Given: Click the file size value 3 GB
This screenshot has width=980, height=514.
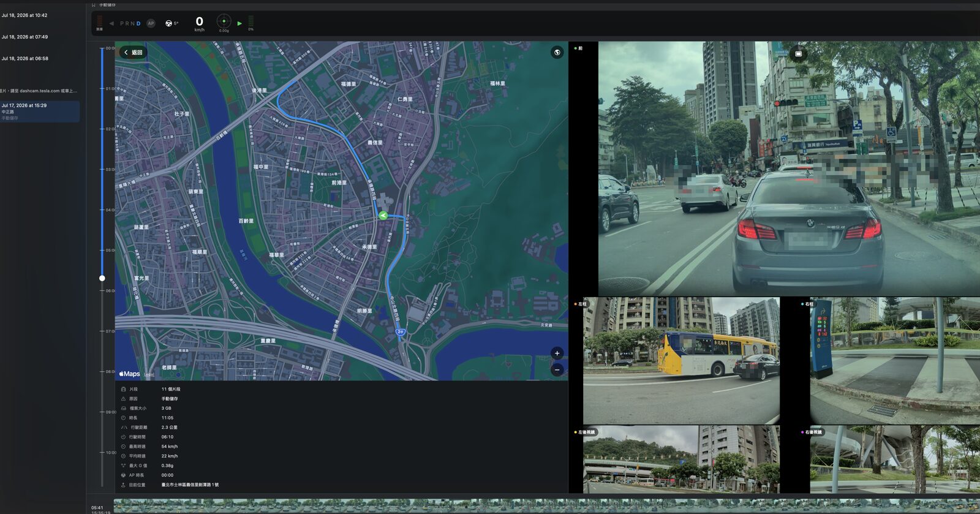Looking at the screenshot, I should 167,408.
